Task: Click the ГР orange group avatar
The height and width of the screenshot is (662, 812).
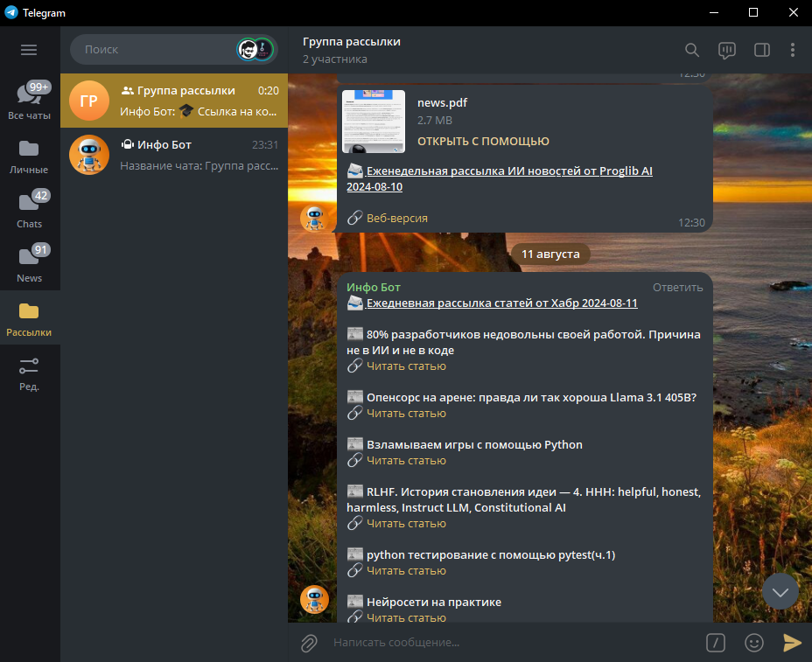Action: tap(89, 101)
